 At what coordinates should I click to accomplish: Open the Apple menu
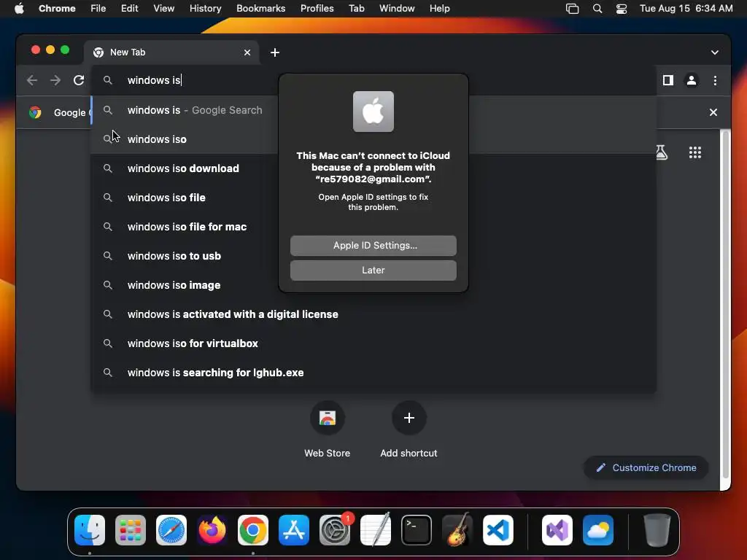[19, 9]
